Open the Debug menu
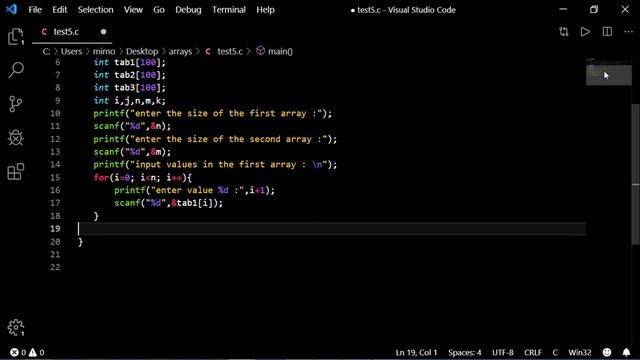Image resolution: width=640 pixels, height=360 pixels. click(188, 9)
